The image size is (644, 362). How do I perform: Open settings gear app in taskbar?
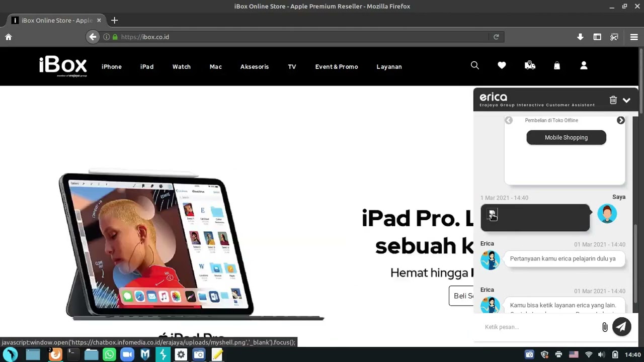[x=181, y=354]
